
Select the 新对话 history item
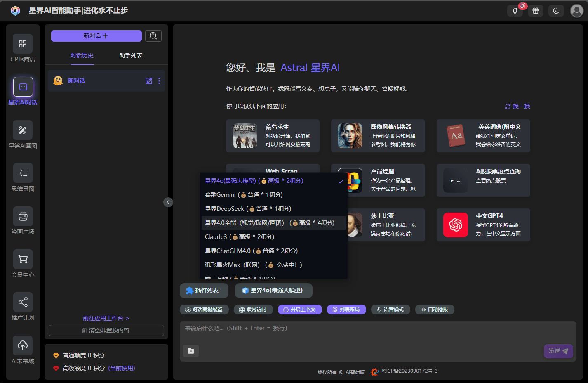pyautogui.click(x=106, y=81)
